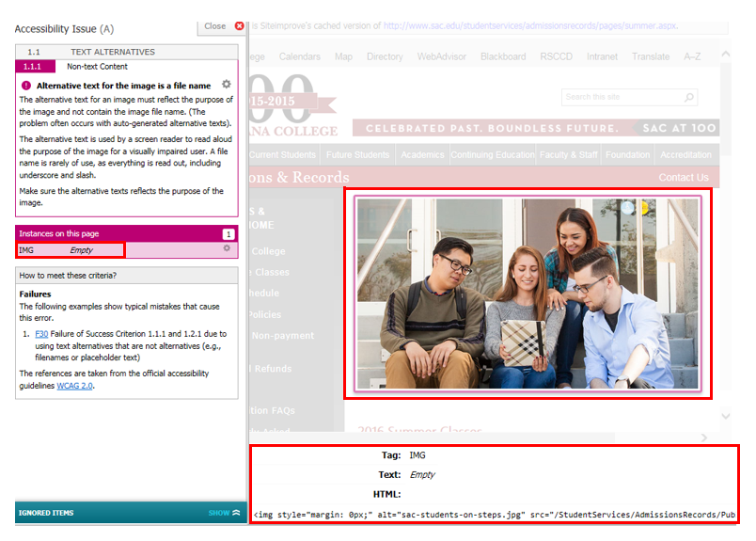Click the Non-payment sidebar link
The width and height of the screenshot is (756, 541).
pyautogui.click(x=282, y=335)
